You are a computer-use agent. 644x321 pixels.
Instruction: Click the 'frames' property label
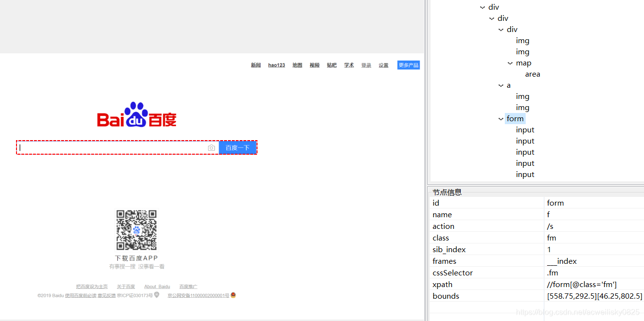tap(444, 261)
